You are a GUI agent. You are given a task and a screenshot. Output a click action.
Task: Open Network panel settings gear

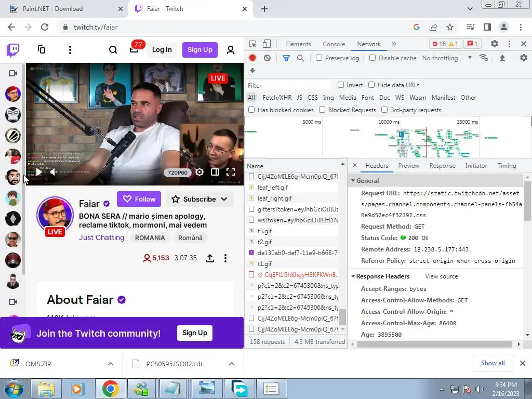pos(524,58)
